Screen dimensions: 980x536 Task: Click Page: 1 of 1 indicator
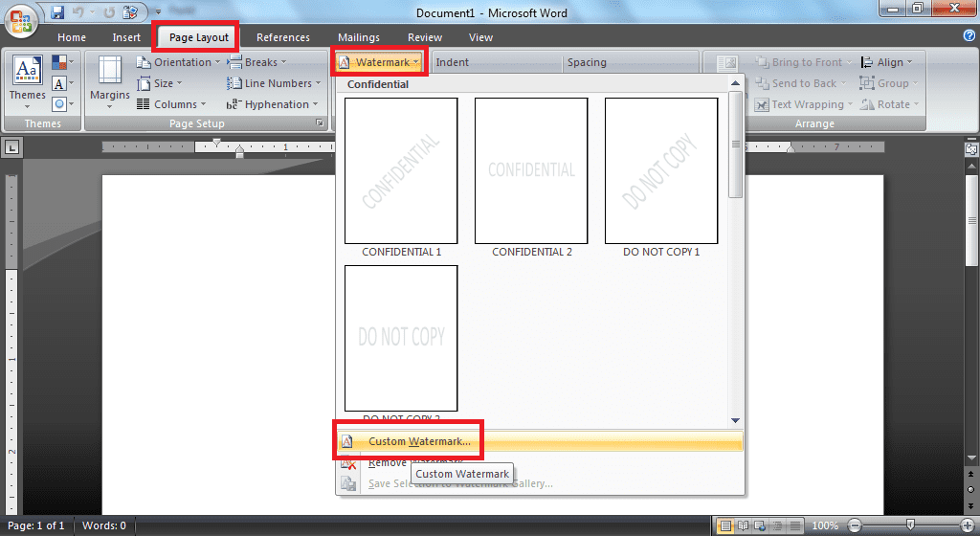[x=35, y=525]
